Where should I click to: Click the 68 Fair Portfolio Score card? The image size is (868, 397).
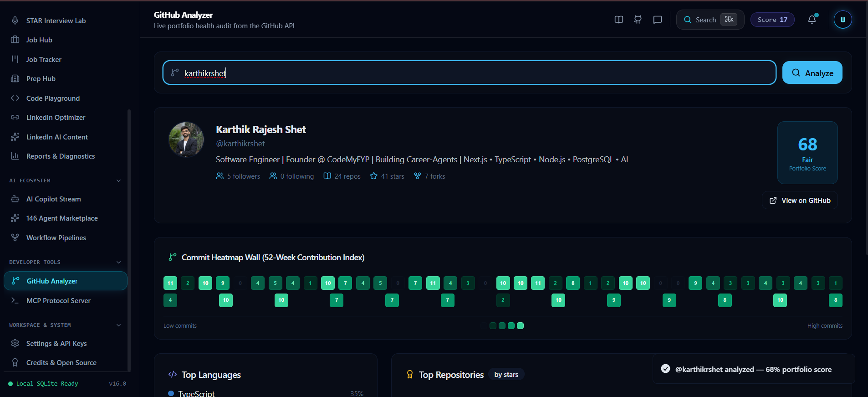807,153
